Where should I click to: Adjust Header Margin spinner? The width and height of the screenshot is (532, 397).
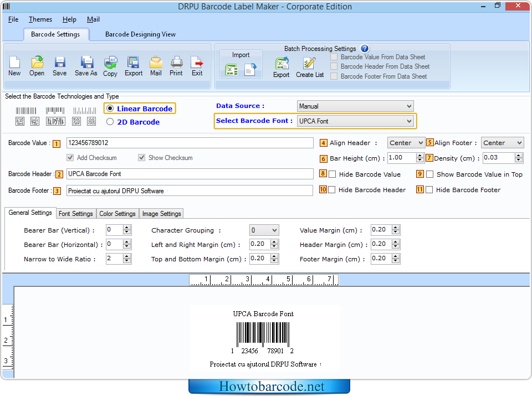[396, 244]
